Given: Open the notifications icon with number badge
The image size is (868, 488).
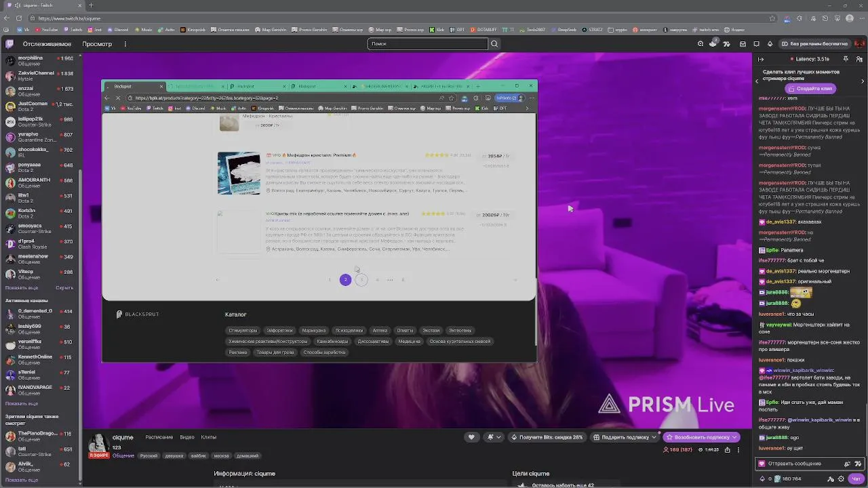Looking at the screenshot, I should (713, 44).
